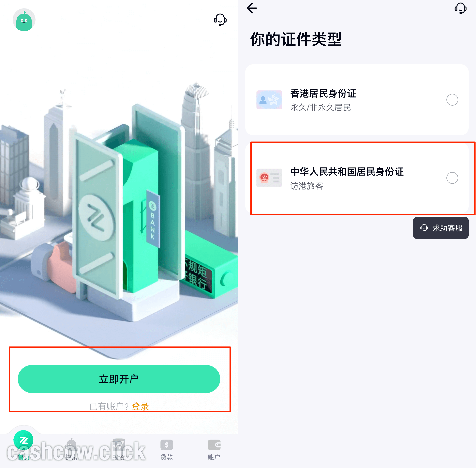Tap the green mascot avatar icon
This screenshot has width=476, height=468.
[x=24, y=20]
